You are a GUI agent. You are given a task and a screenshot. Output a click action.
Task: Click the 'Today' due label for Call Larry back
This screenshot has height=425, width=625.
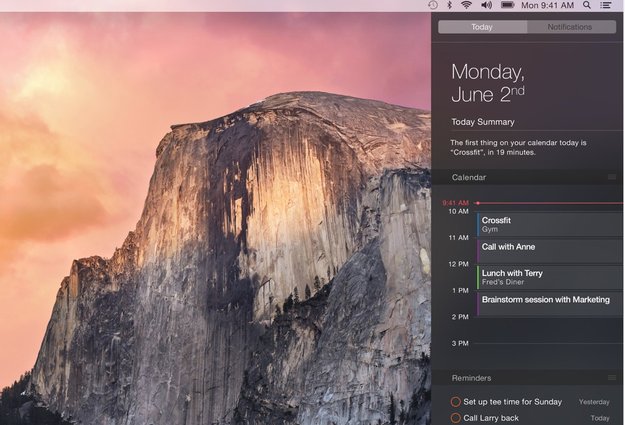click(x=600, y=418)
